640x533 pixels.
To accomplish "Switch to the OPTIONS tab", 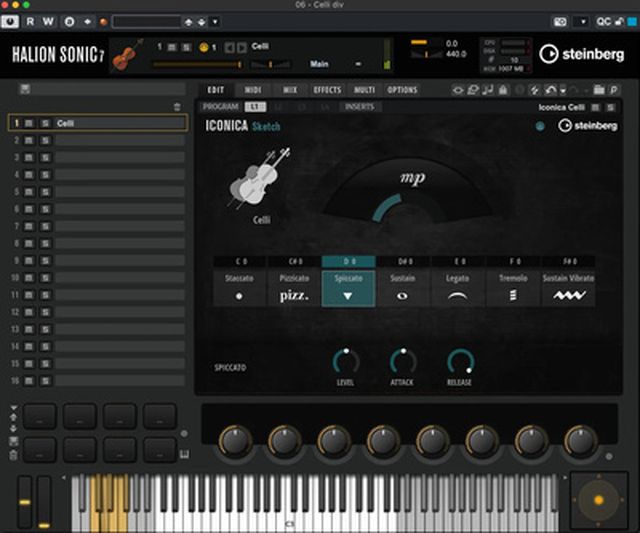I will point(402,90).
